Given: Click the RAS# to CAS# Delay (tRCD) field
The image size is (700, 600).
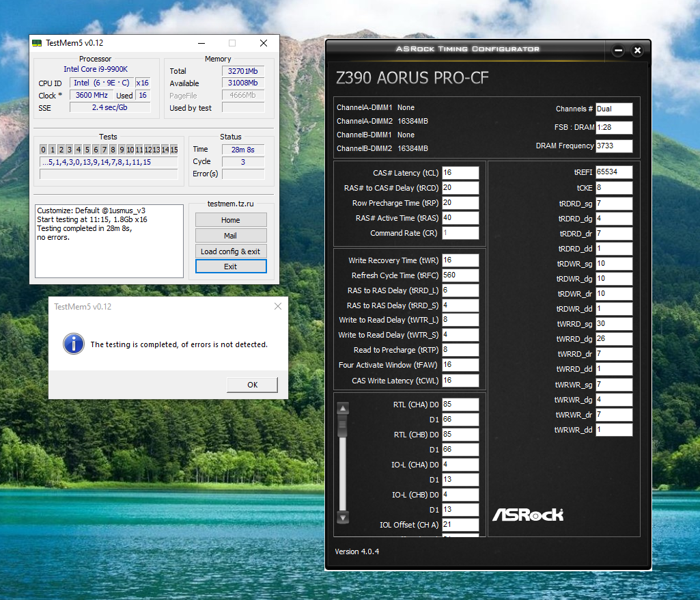Looking at the screenshot, I should (x=460, y=188).
